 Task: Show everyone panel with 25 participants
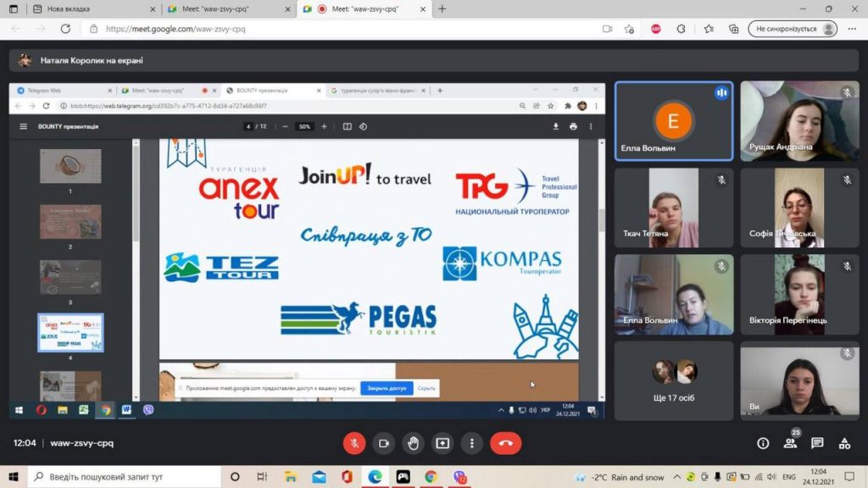(x=790, y=443)
